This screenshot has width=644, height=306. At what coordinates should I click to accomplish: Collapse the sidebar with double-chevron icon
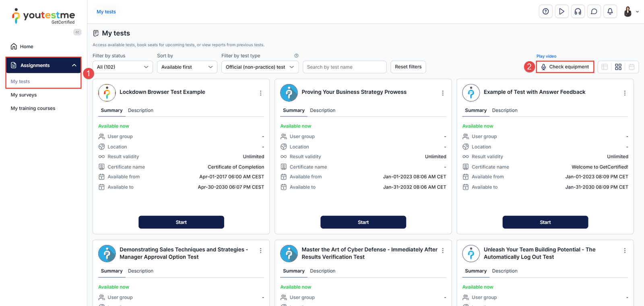pyautogui.click(x=77, y=32)
